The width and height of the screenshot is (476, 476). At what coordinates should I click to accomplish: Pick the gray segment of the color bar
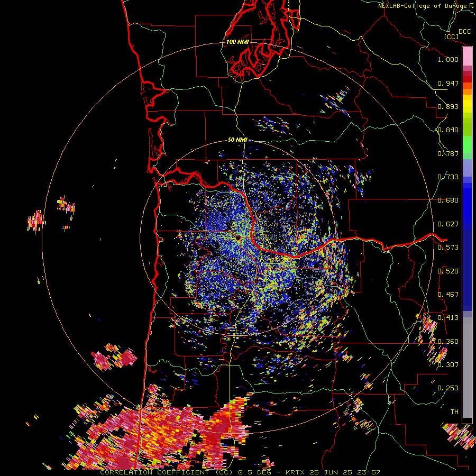click(467, 368)
